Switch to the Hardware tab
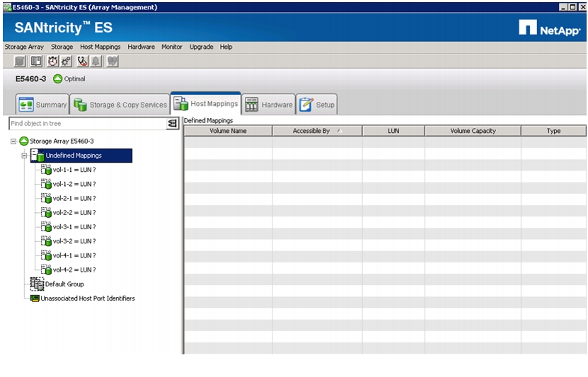The width and height of the screenshot is (588, 377). [x=268, y=105]
